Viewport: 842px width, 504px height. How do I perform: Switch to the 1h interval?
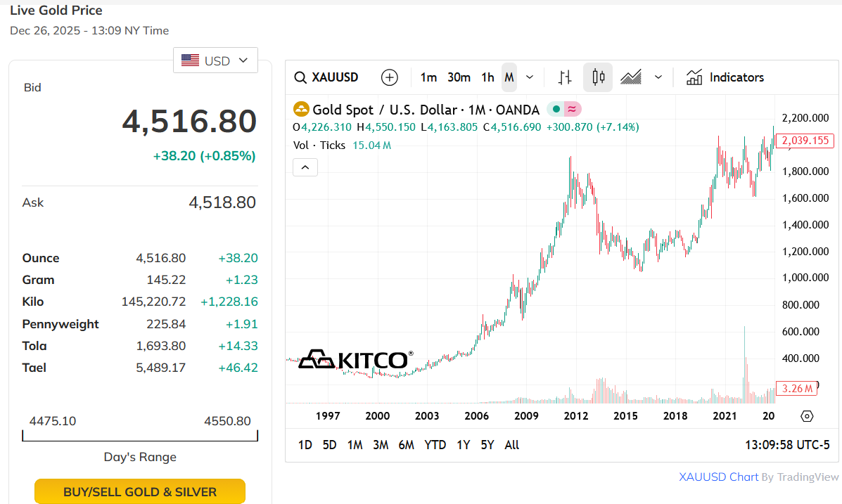[487, 77]
